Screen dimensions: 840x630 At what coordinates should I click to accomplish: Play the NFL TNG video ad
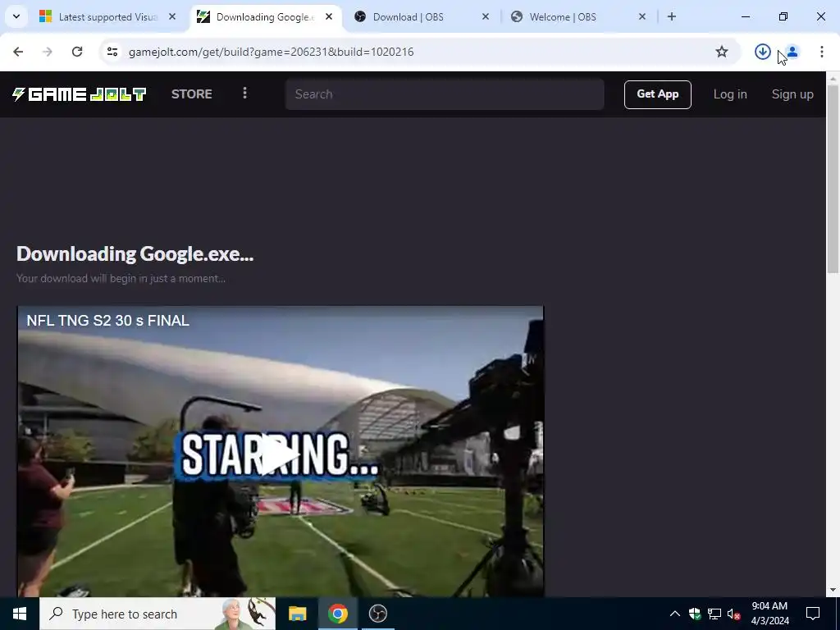(279, 454)
